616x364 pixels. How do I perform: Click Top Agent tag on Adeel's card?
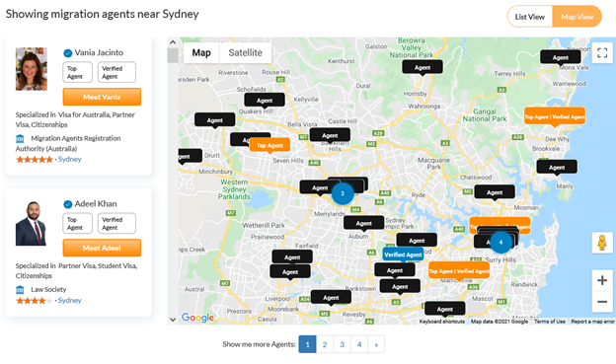[77, 223]
